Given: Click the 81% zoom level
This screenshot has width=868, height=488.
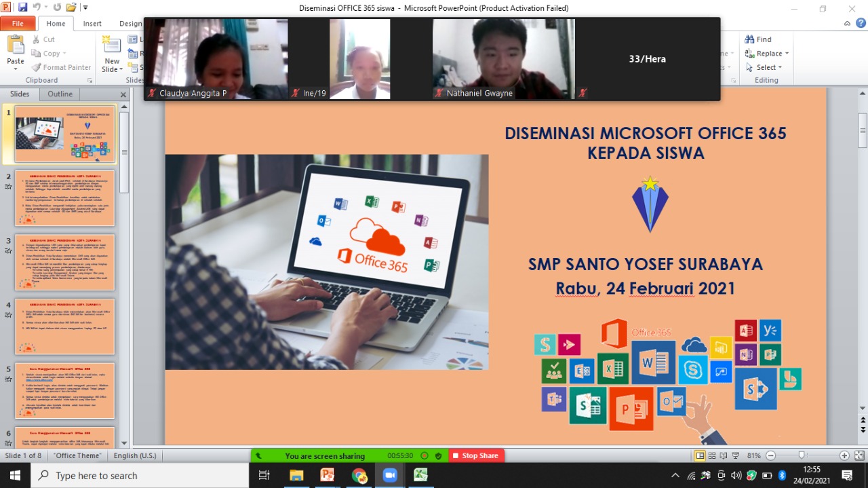Looking at the screenshot, I should 753,455.
